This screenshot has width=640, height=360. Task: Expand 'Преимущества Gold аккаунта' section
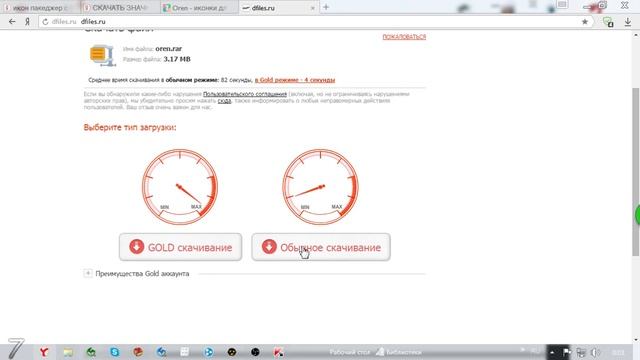(x=88, y=273)
